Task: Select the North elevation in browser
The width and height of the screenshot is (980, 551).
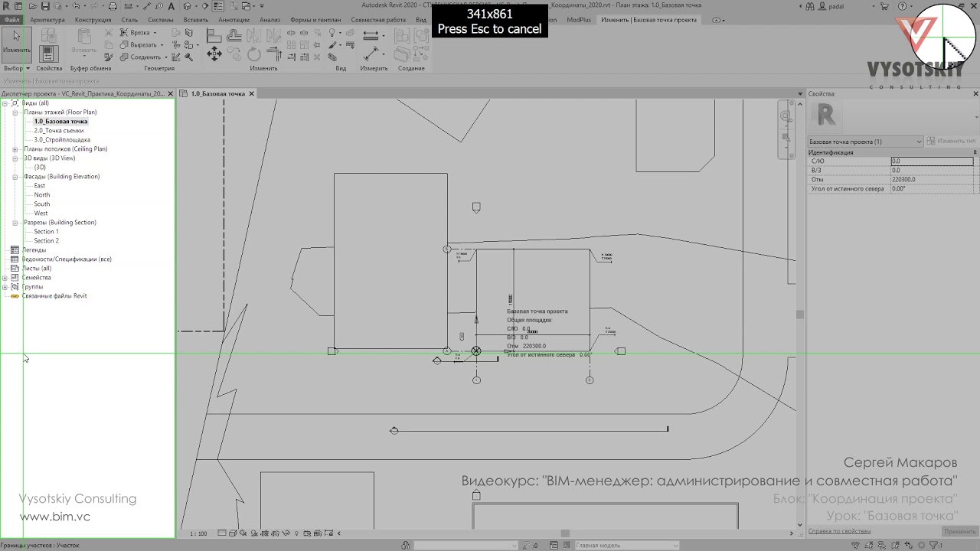Action: pos(42,195)
